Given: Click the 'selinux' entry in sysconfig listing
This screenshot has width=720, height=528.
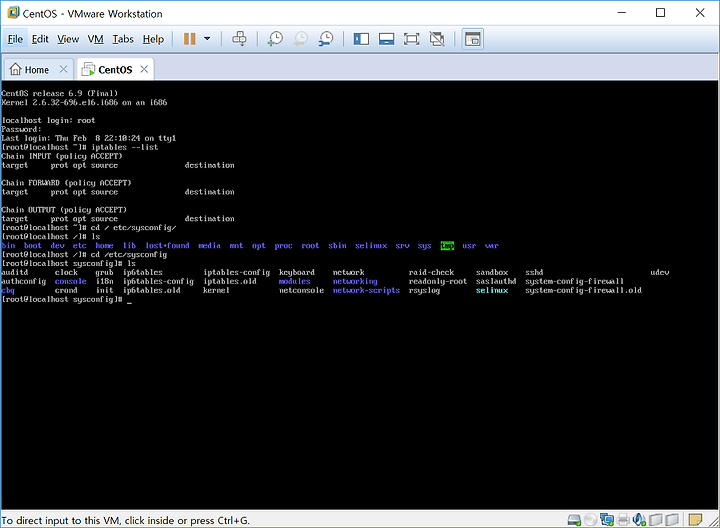Looking at the screenshot, I should point(492,291).
